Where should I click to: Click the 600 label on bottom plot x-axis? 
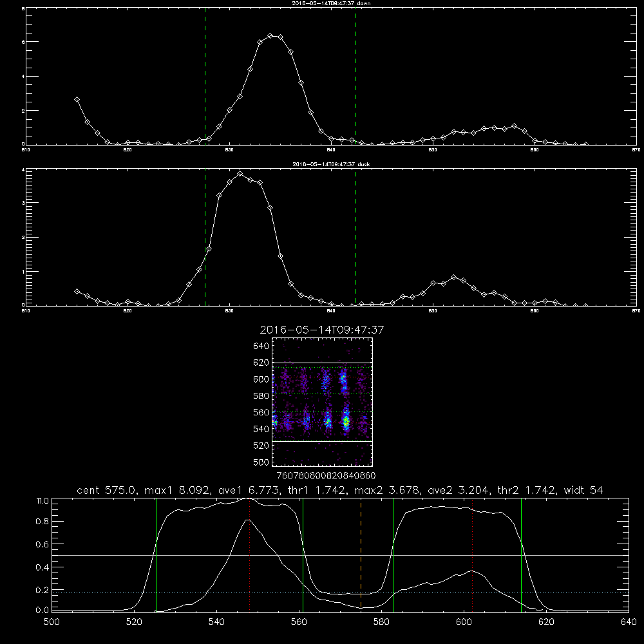[464, 622]
